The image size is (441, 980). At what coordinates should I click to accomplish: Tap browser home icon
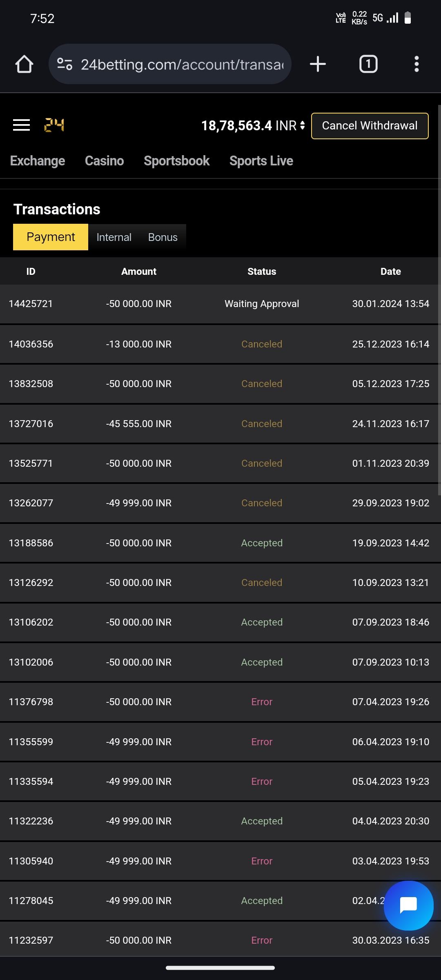(24, 64)
